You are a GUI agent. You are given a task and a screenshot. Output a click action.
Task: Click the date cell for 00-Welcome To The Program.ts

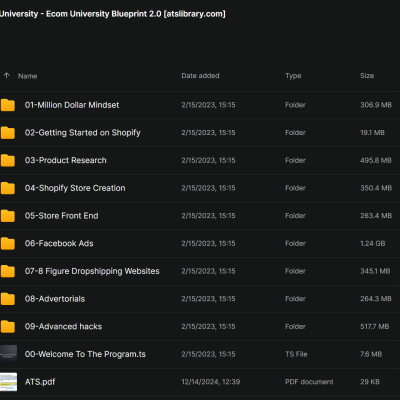click(x=208, y=354)
